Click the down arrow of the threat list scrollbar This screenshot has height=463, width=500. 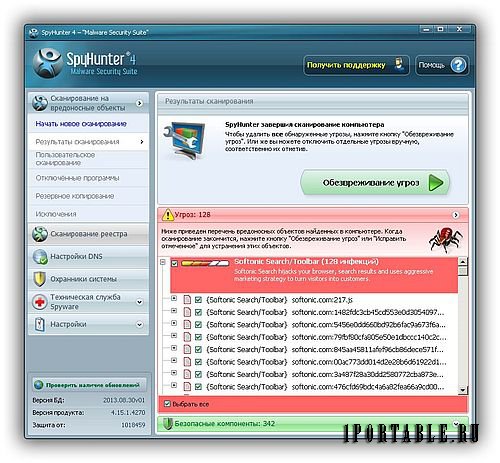click(462, 390)
